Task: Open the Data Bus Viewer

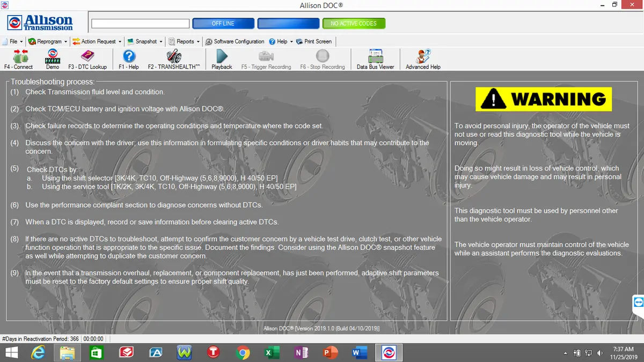Action: tap(375, 59)
